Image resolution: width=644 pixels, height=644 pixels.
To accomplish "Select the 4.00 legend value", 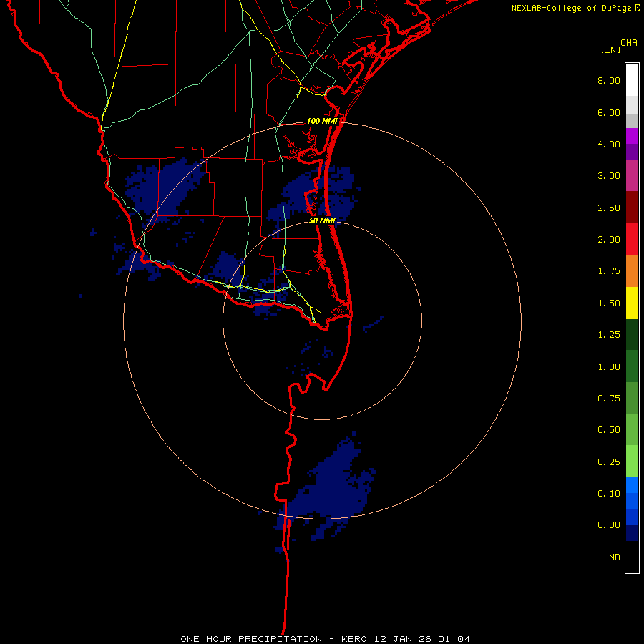I will tap(609, 144).
